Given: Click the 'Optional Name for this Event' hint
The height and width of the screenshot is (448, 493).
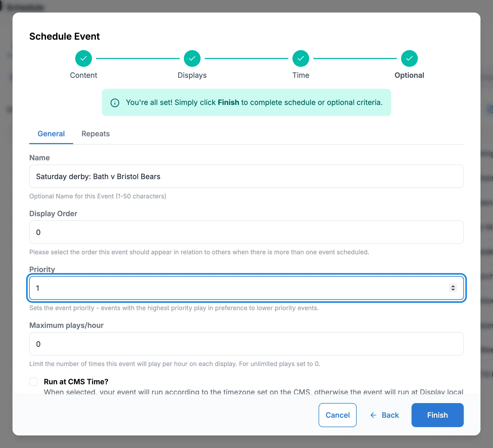Looking at the screenshot, I should (x=98, y=196).
